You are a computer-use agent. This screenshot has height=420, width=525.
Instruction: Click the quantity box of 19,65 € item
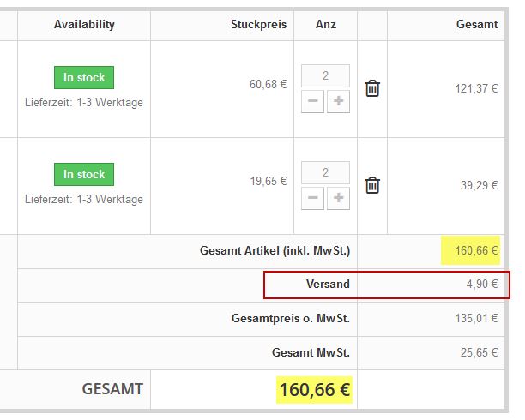pos(325,172)
